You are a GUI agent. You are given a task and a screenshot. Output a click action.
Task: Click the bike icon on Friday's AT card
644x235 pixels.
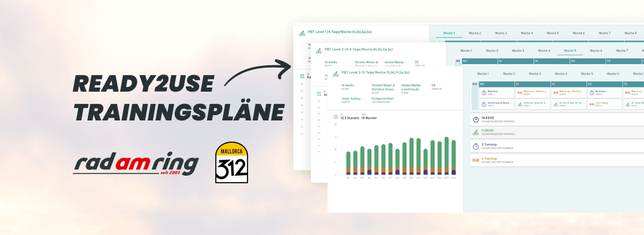click(628, 104)
